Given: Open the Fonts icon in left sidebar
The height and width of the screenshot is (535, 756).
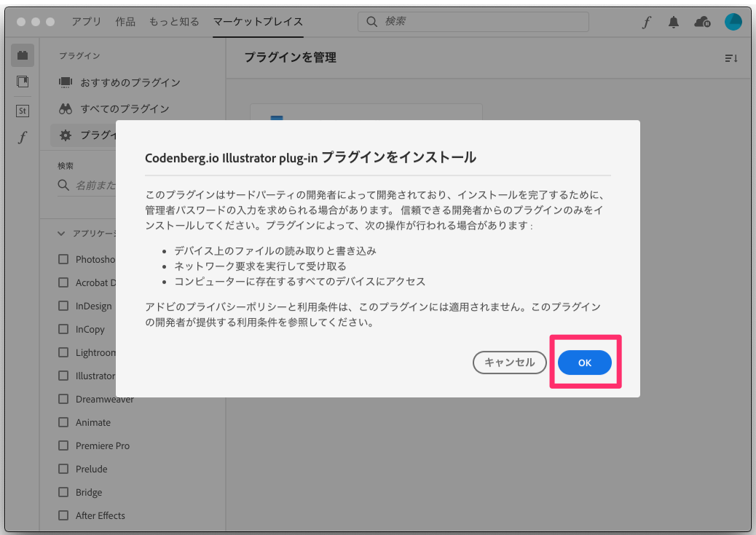Looking at the screenshot, I should [x=22, y=138].
